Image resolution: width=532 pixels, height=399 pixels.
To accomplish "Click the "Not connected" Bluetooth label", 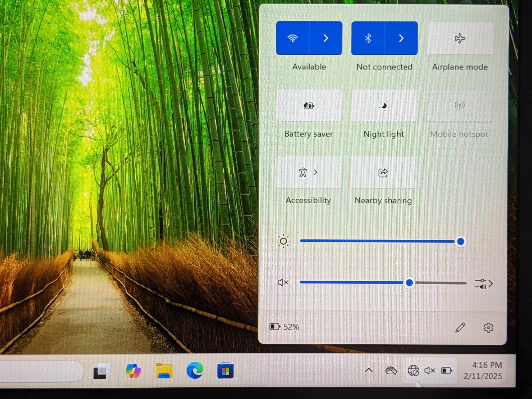I will click(x=384, y=67).
